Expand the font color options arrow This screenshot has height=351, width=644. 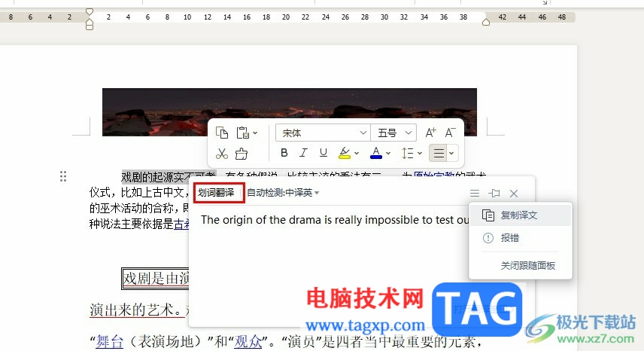point(388,154)
